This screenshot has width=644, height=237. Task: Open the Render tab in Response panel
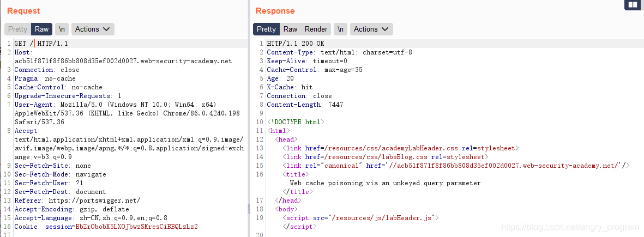(x=316, y=29)
